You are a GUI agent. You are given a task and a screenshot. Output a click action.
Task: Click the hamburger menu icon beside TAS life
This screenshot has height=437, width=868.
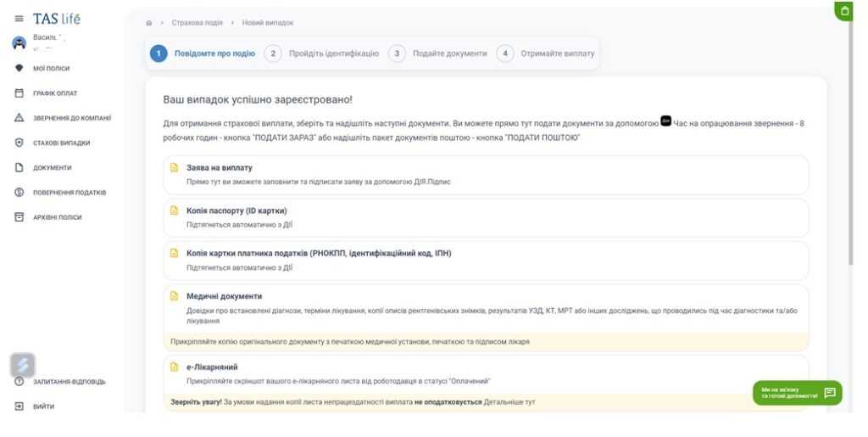click(x=19, y=19)
